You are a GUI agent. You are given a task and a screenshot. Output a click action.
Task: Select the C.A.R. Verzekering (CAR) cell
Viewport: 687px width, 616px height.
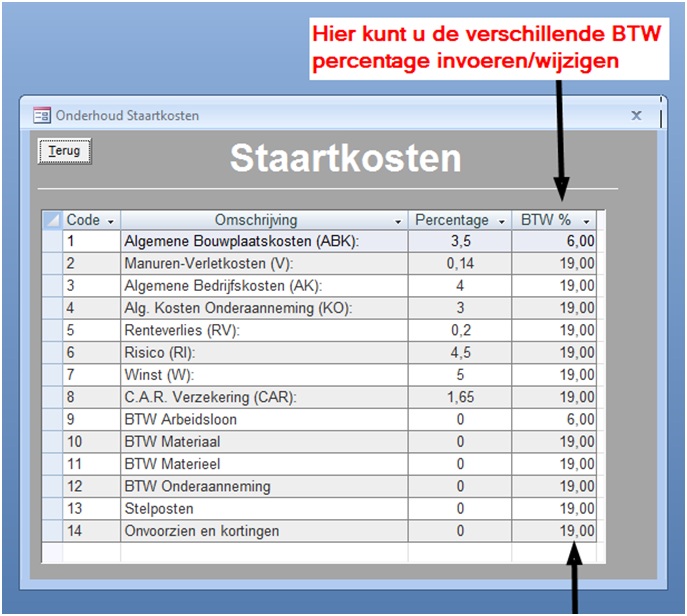(264, 397)
